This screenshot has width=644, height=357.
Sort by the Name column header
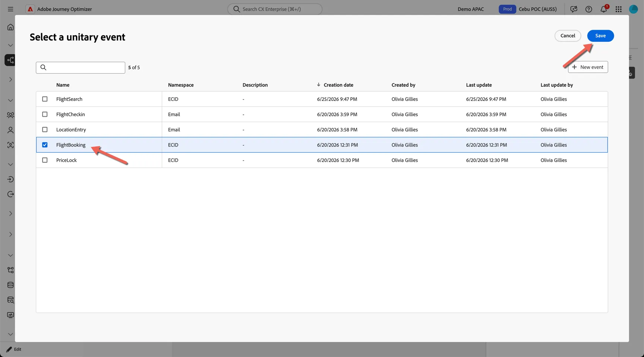63,85
